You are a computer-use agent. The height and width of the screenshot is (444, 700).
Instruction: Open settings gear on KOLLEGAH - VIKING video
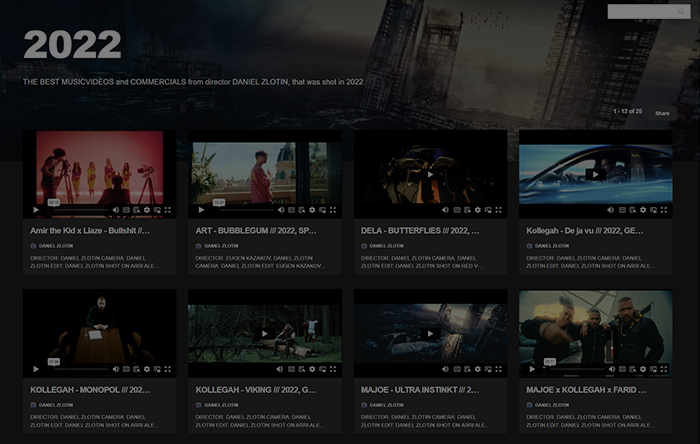(x=312, y=369)
